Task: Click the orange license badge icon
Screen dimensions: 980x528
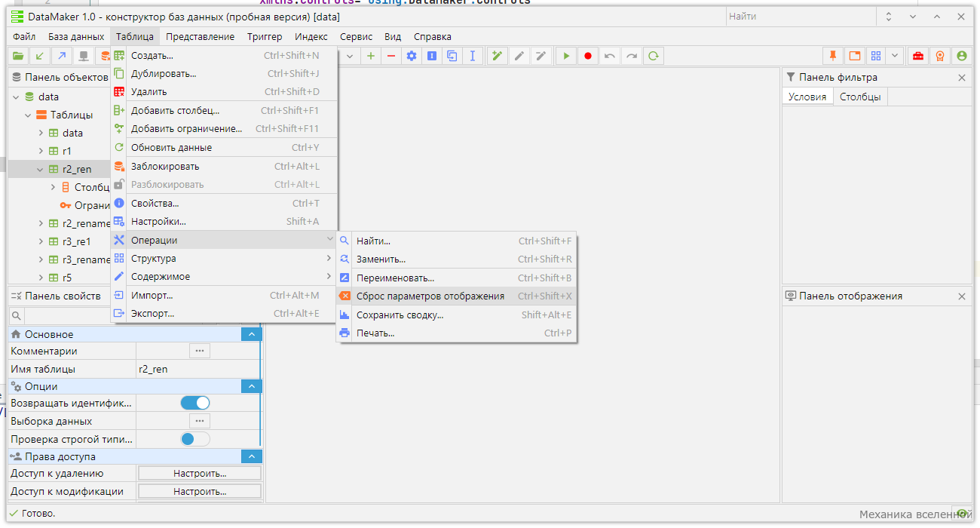Action: pyautogui.click(x=940, y=56)
